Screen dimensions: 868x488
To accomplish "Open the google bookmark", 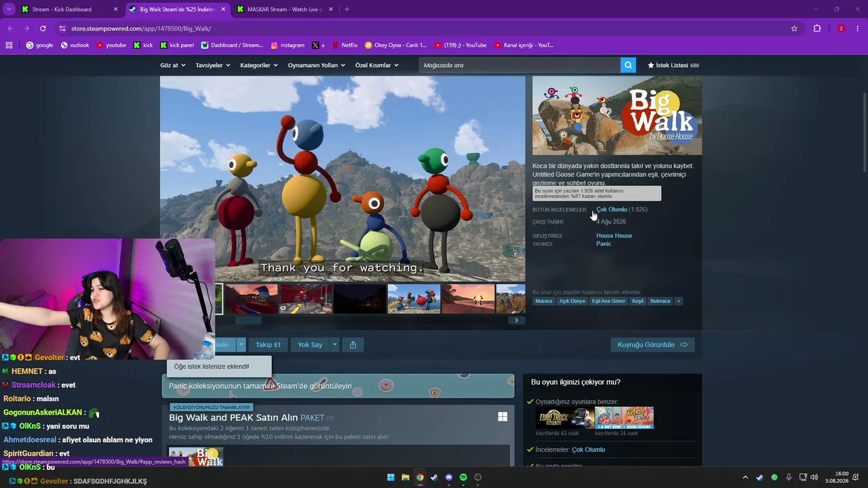I will tap(39, 45).
